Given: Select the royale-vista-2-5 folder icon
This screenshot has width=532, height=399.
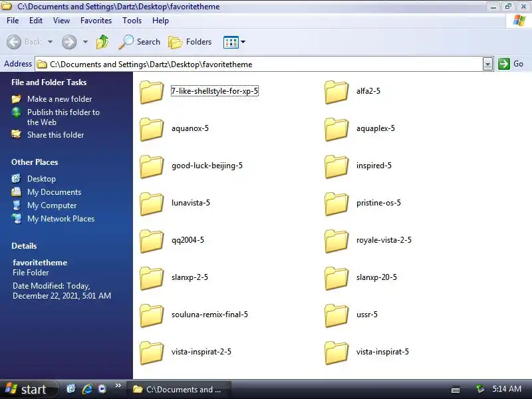Looking at the screenshot, I should (x=336, y=241).
